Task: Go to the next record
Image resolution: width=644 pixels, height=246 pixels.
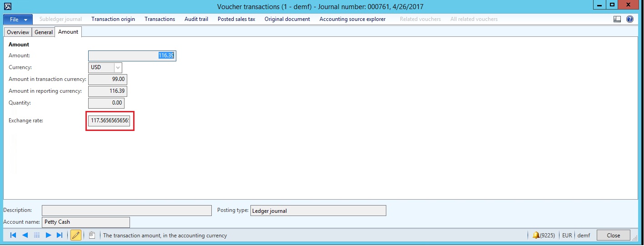Action: pyautogui.click(x=48, y=235)
